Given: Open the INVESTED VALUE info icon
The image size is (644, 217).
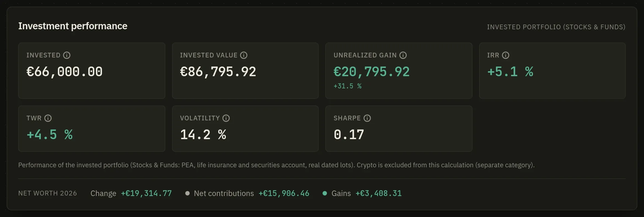Looking at the screenshot, I should 244,55.
